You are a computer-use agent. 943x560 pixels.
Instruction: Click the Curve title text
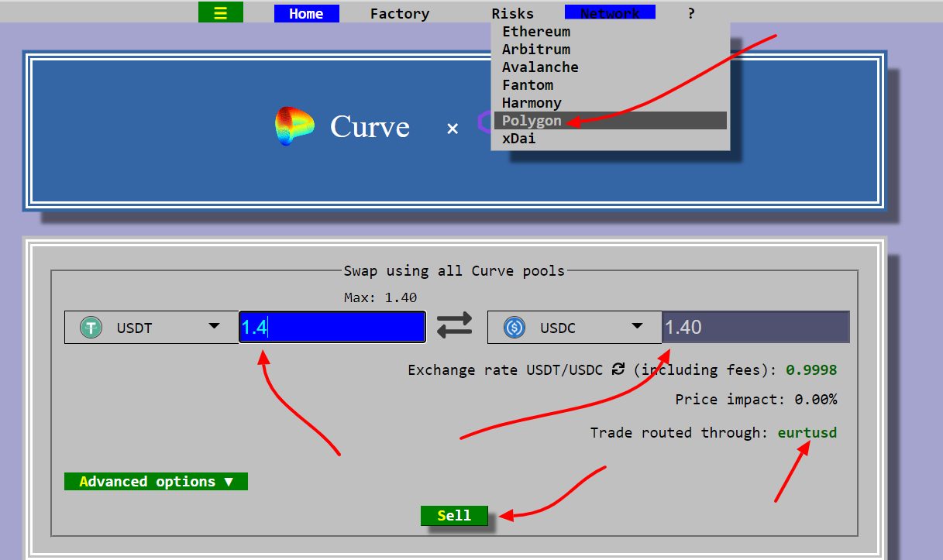click(370, 127)
